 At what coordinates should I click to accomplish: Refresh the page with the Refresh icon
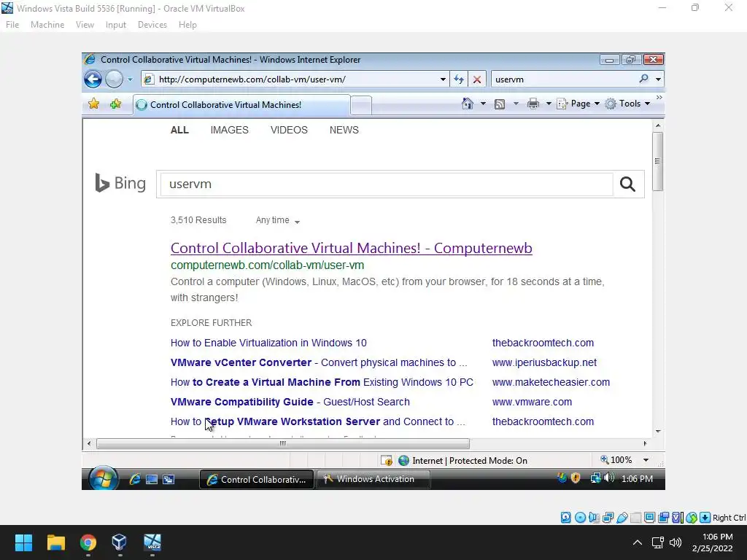click(459, 79)
